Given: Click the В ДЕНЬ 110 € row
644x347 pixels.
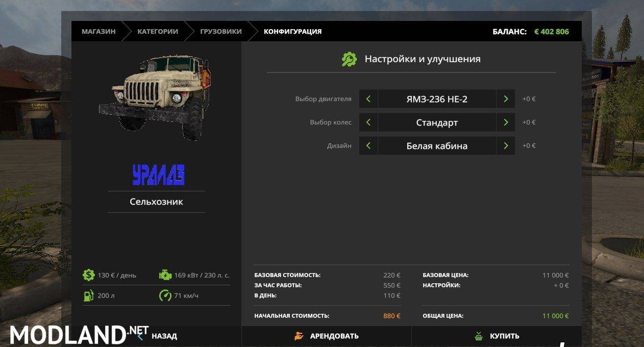Looking at the screenshot, I should point(327,295).
